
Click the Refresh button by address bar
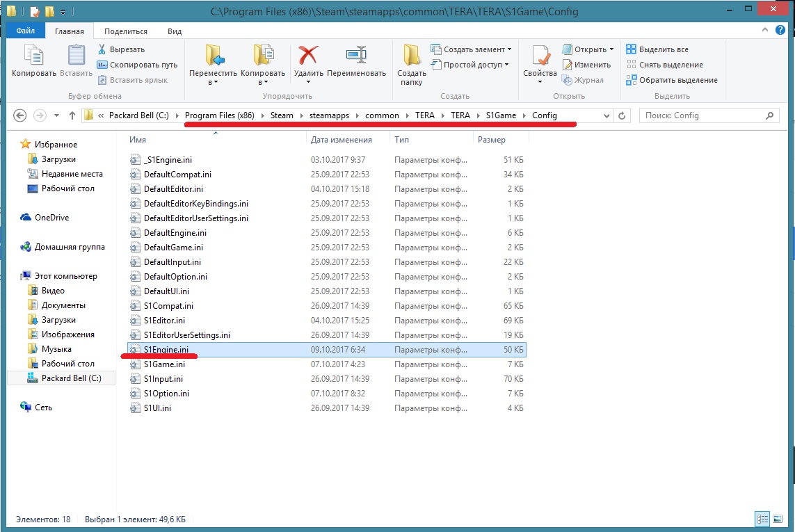click(622, 115)
